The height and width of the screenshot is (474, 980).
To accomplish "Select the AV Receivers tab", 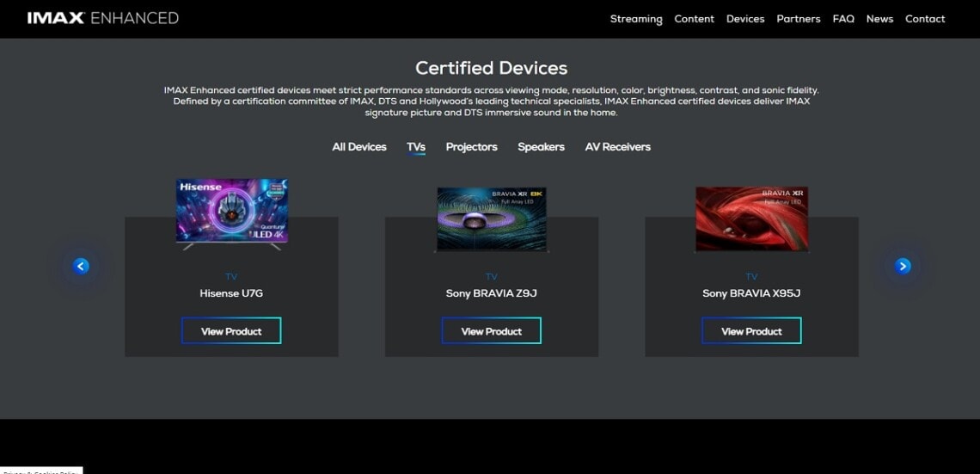I will click(617, 147).
